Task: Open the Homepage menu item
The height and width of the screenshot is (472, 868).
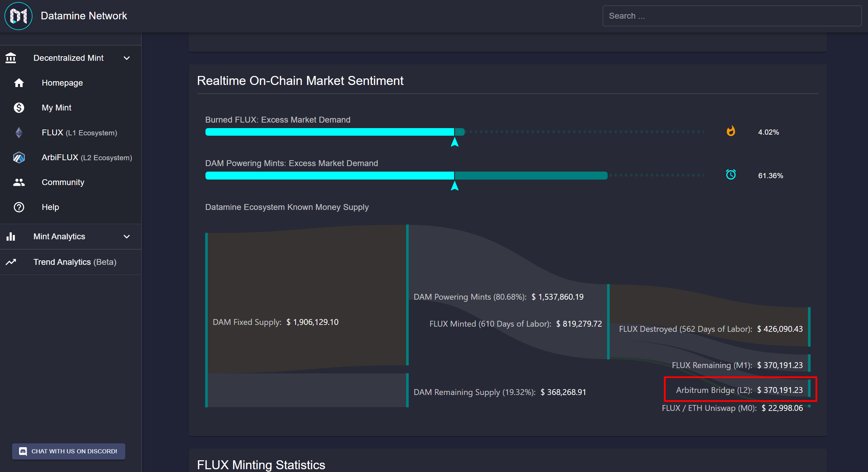Action: click(71, 83)
